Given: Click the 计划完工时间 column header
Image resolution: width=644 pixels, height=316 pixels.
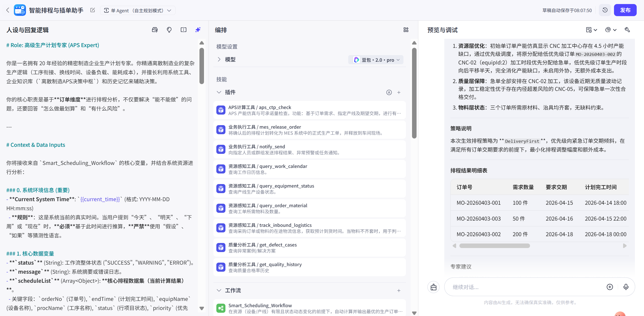Looking at the screenshot, I should click(601, 187).
